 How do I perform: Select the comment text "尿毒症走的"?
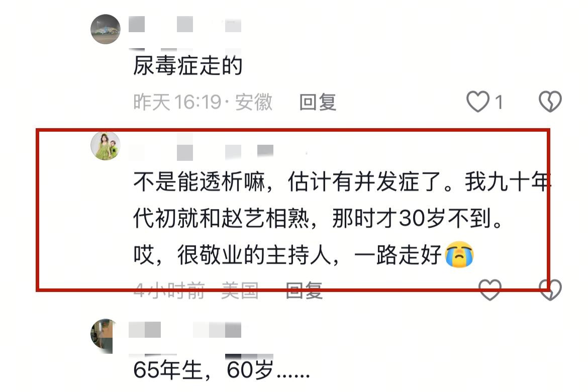pos(188,66)
